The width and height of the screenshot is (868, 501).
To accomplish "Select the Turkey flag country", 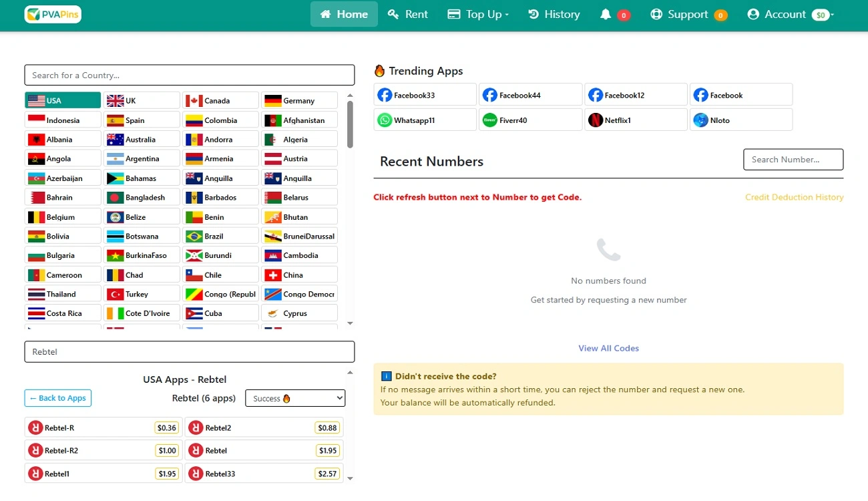I will [142, 294].
